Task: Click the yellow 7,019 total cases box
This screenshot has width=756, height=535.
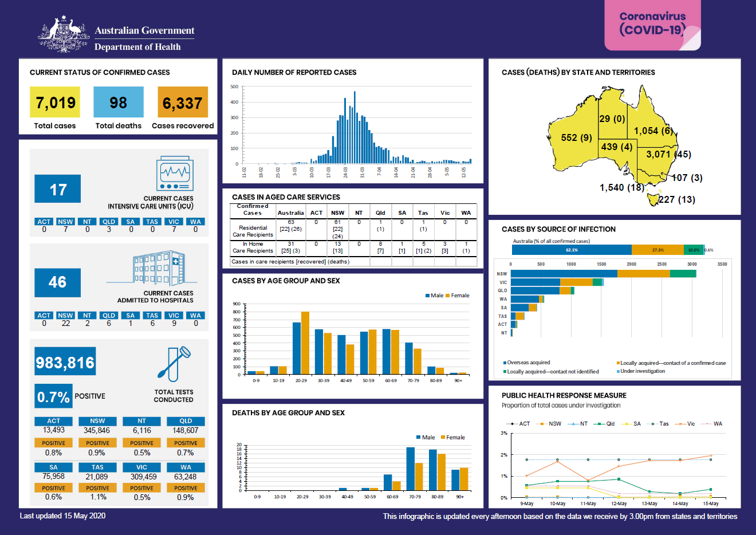Action: point(55,102)
